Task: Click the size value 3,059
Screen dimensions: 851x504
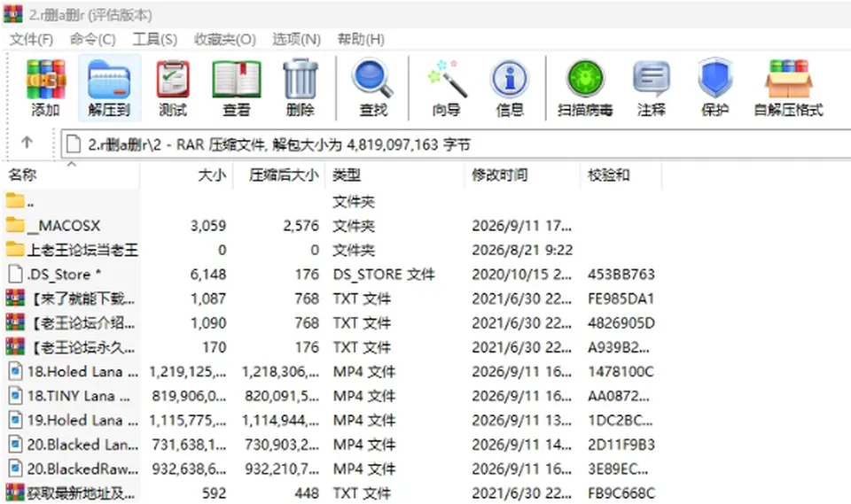Action: point(207,225)
